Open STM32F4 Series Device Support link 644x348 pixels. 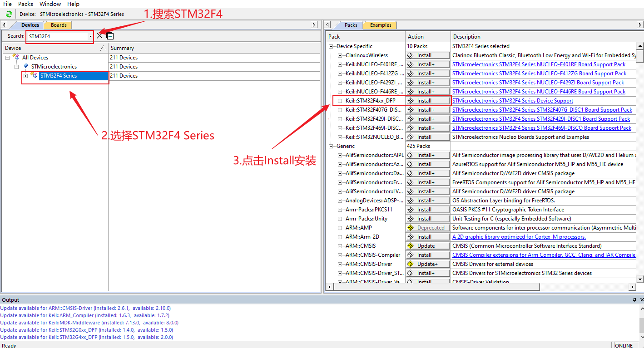[513, 101]
